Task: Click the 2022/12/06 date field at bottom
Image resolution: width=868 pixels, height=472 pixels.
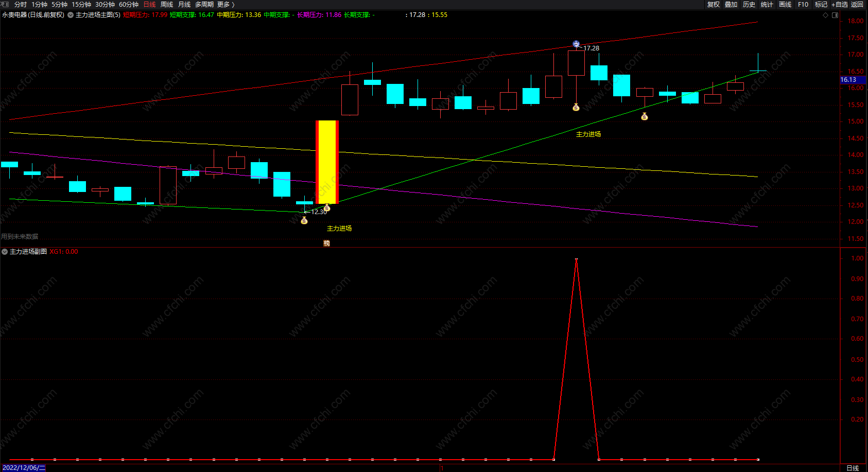Action: pos(24,468)
